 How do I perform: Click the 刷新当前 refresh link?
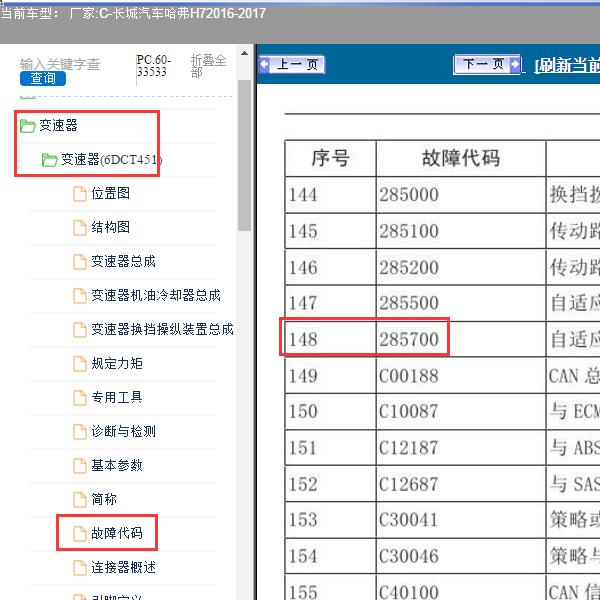[567, 65]
